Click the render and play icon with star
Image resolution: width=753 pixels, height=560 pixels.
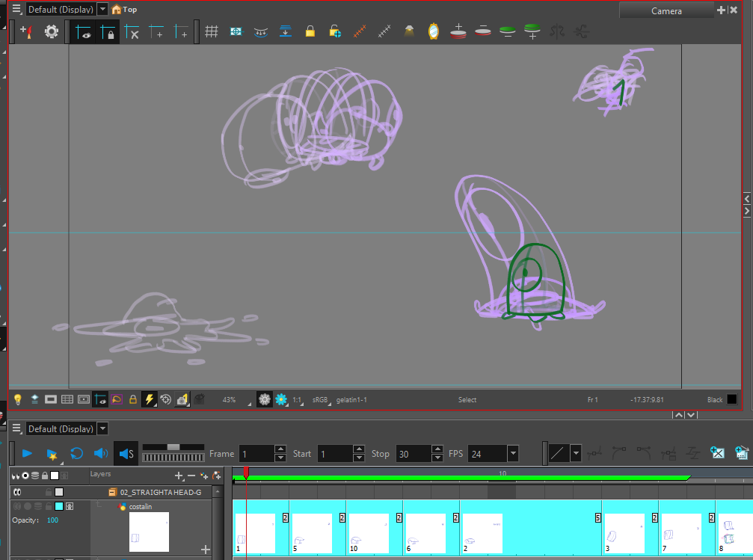point(52,454)
